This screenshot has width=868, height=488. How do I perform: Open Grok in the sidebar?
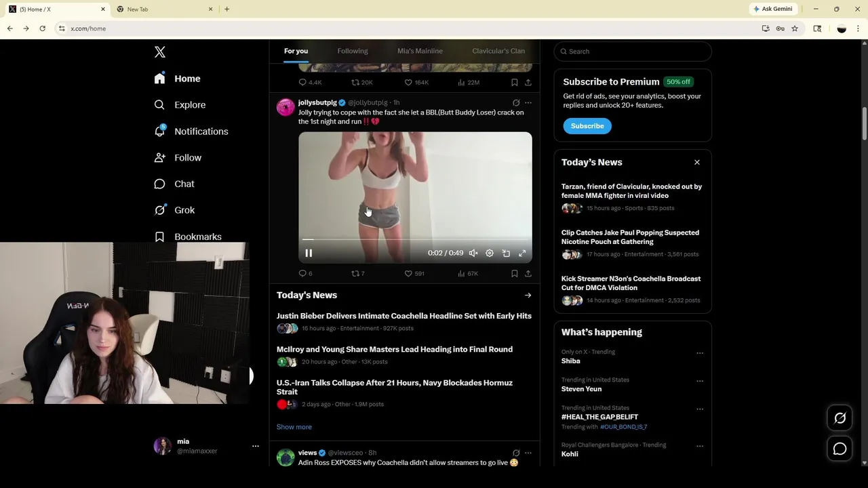[174, 210]
